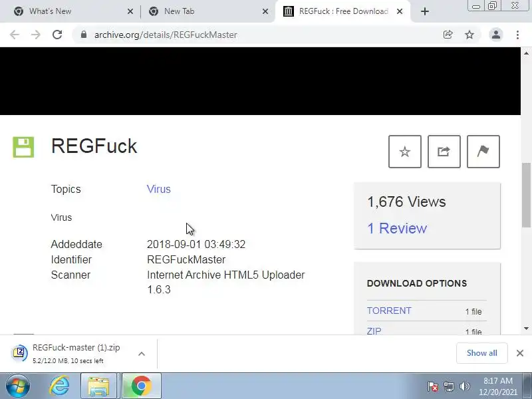Click the REGFuck page title
Screen dimensions: 532x399
[94, 146]
